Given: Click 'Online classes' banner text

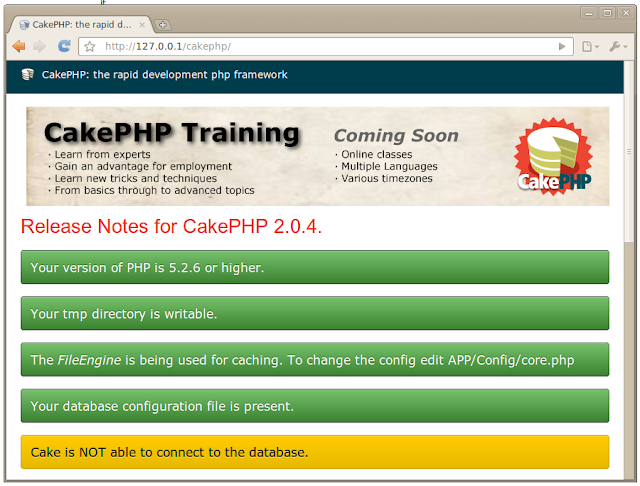Looking at the screenshot, I should pos(377,154).
